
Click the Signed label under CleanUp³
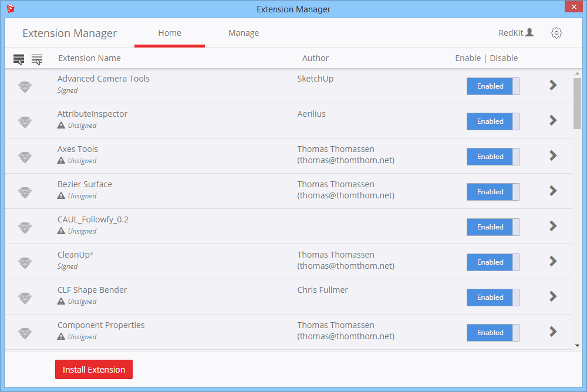(x=68, y=266)
